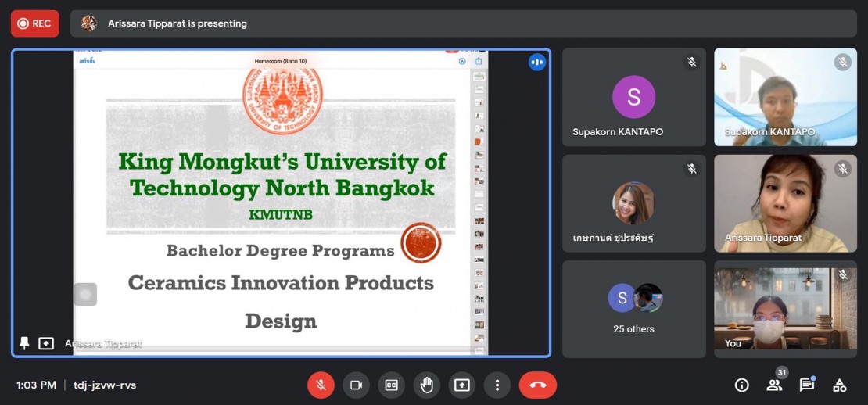868x405 pixels.
Task: Click the pin icon on presentation tile
Action: [x=24, y=343]
